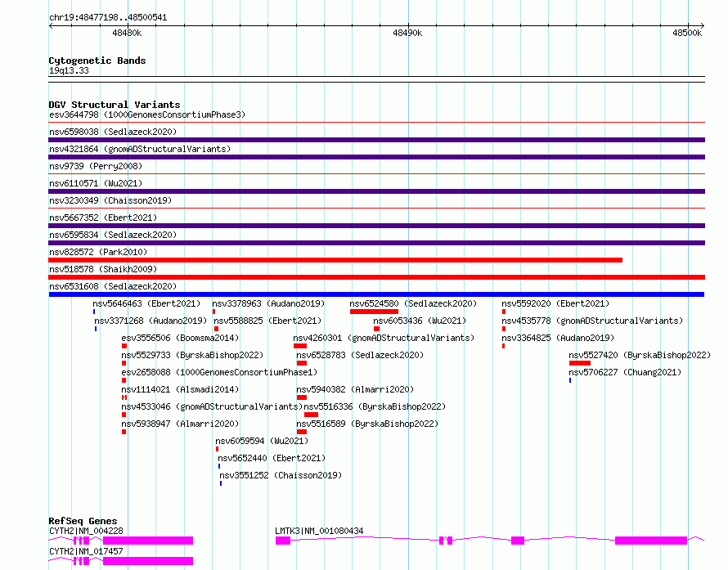The image size is (728, 570).
Task: Click the RefSeq Genes track title
Action: pyautogui.click(x=83, y=521)
